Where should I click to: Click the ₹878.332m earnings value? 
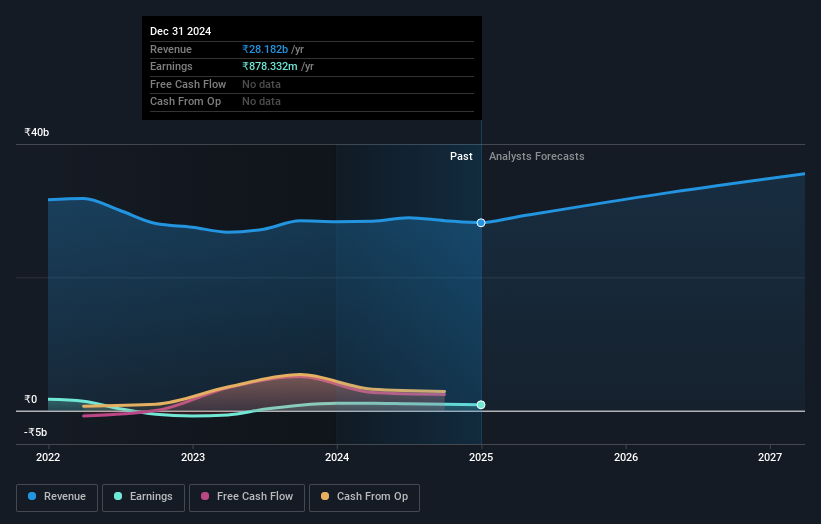(270, 66)
